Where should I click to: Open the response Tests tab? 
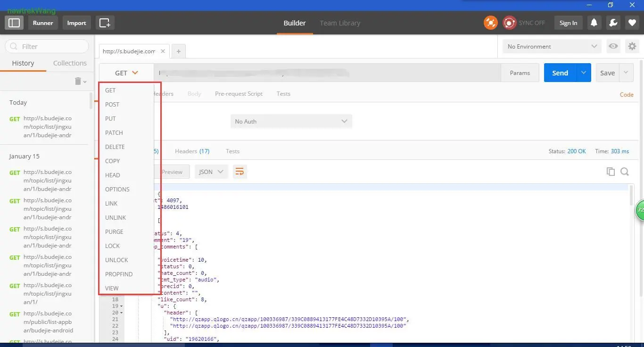(232, 151)
